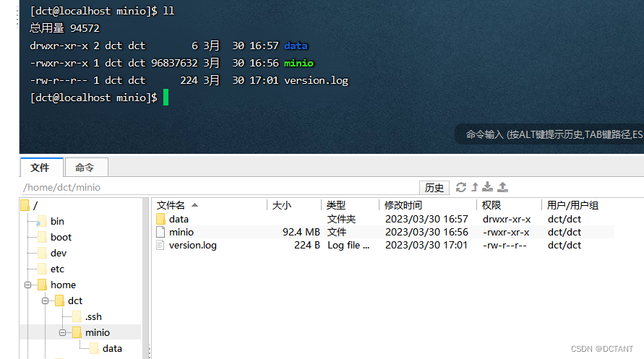
Task: Collapse the minio tree node
Action: tap(62, 333)
